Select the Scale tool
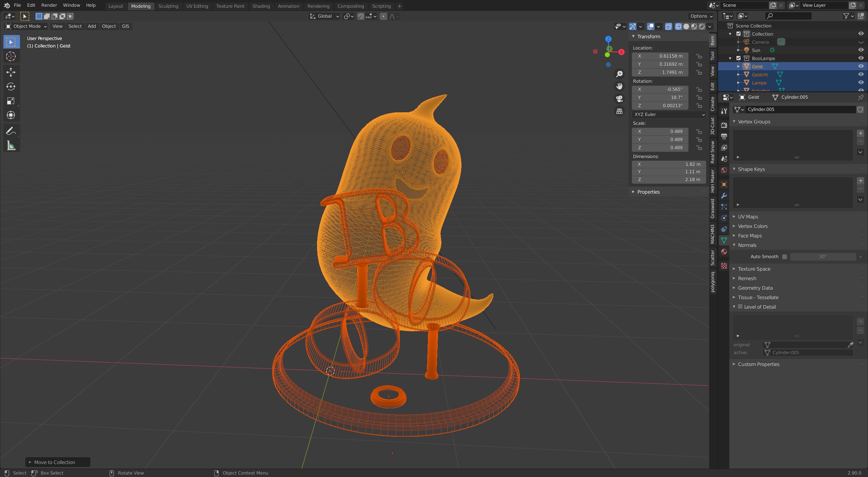Image resolution: width=868 pixels, height=477 pixels. tap(11, 101)
